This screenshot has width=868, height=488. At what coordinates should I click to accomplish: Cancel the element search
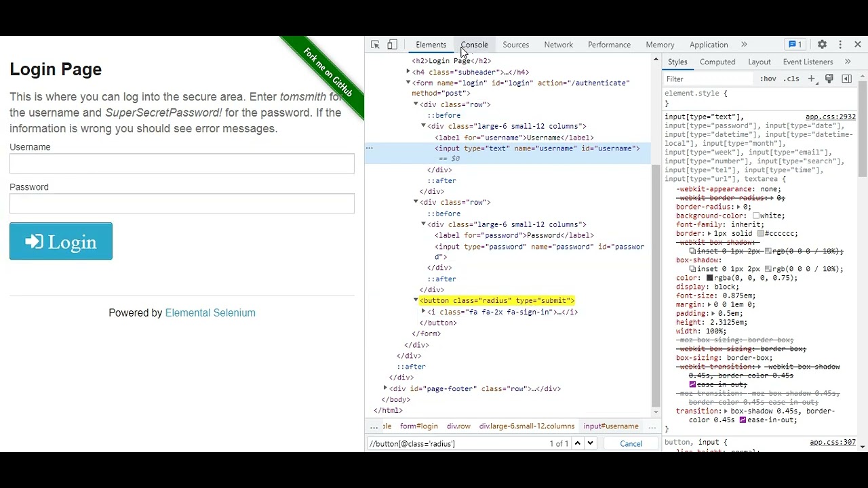click(631, 443)
